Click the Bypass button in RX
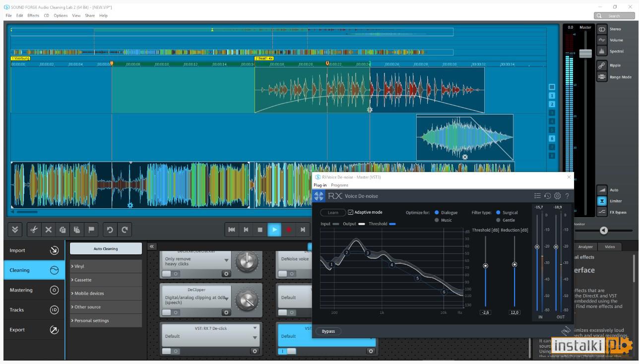 click(x=328, y=331)
